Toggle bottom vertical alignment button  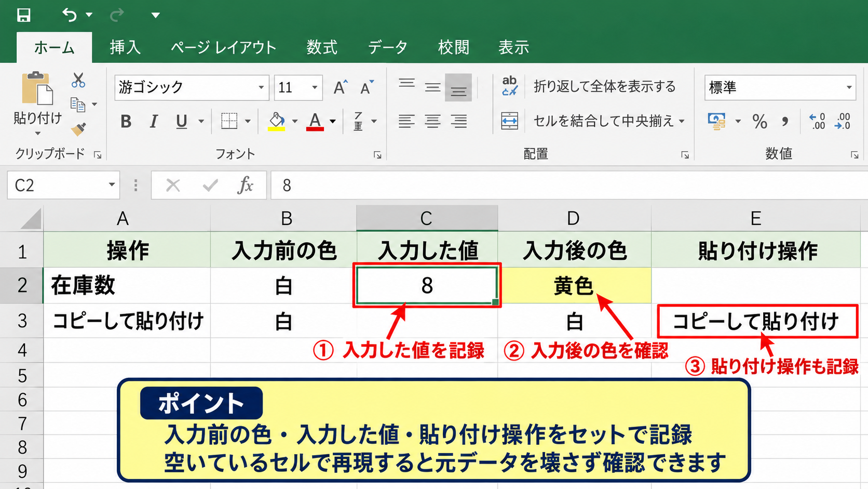click(x=458, y=87)
